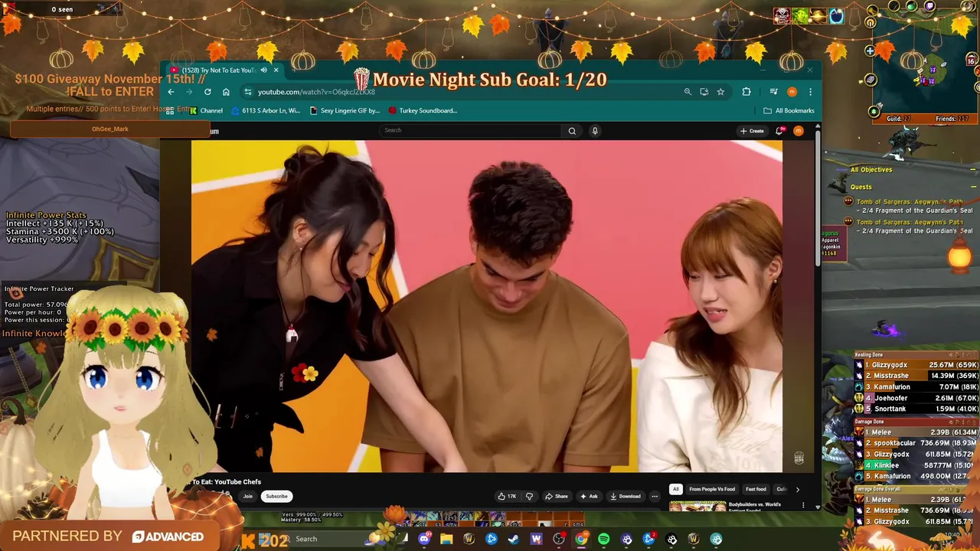Reload the YouTube page
980x551 pixels.
pos(207,92)
